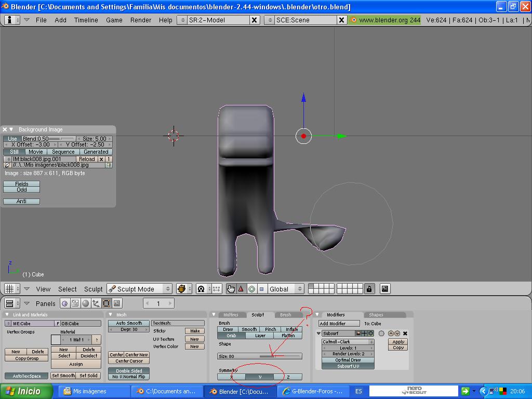Click the layer lock icon in 3D header
The width and height of the screenshot is (532, 399).
click(369, 289)
